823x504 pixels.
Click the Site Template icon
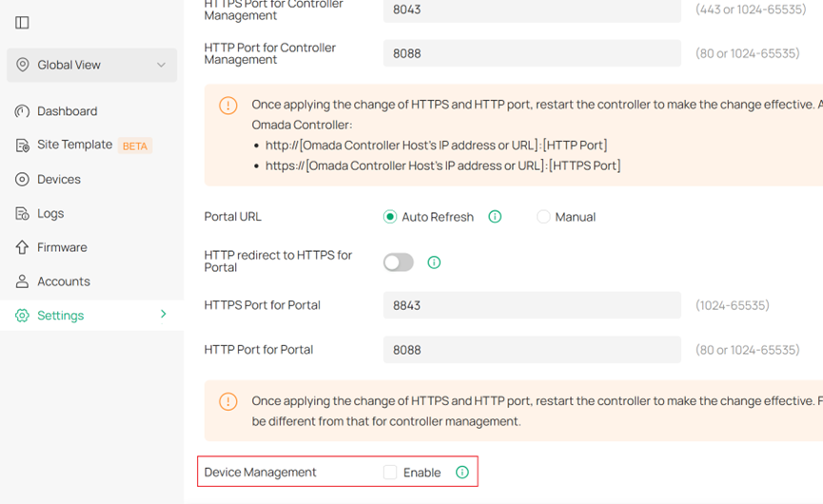coord(22,145)
